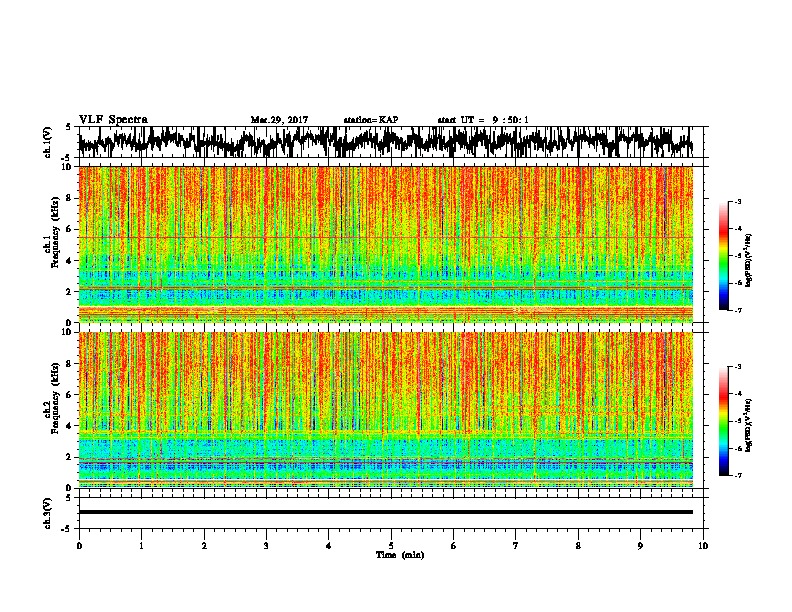Click the "-5" voltage tick of the ch.3(V) panel

point(67,529)
